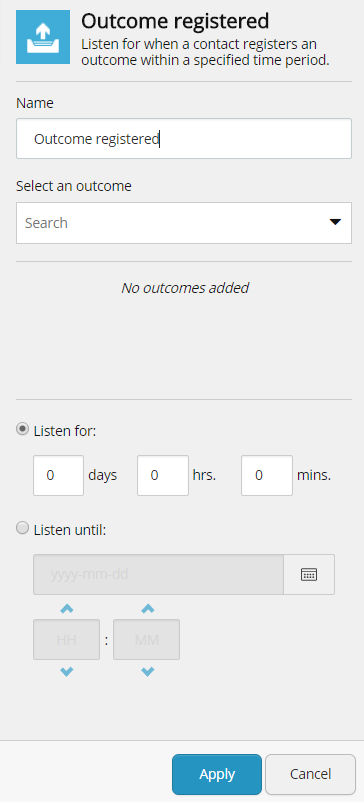Click the Listen for label text
The width and height of the screenshot is (364, 802).
point(65,431)
